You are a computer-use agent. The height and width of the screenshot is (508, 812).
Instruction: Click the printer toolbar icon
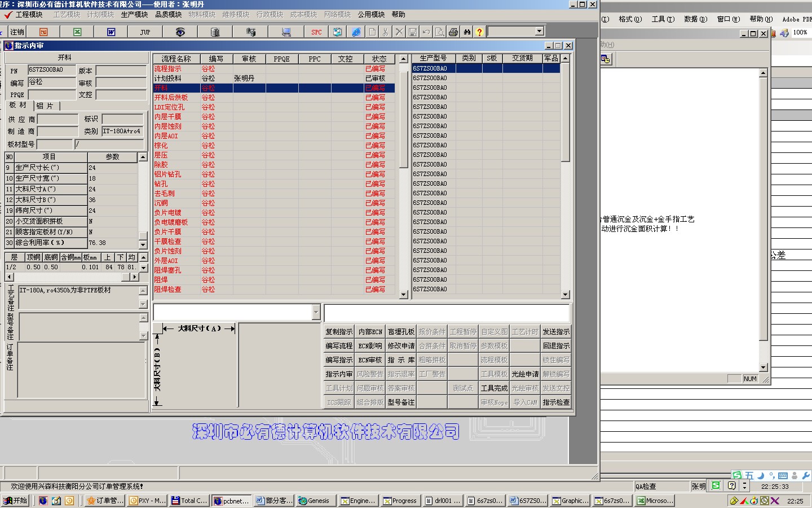pyautogui.click(x=453, y=32)
